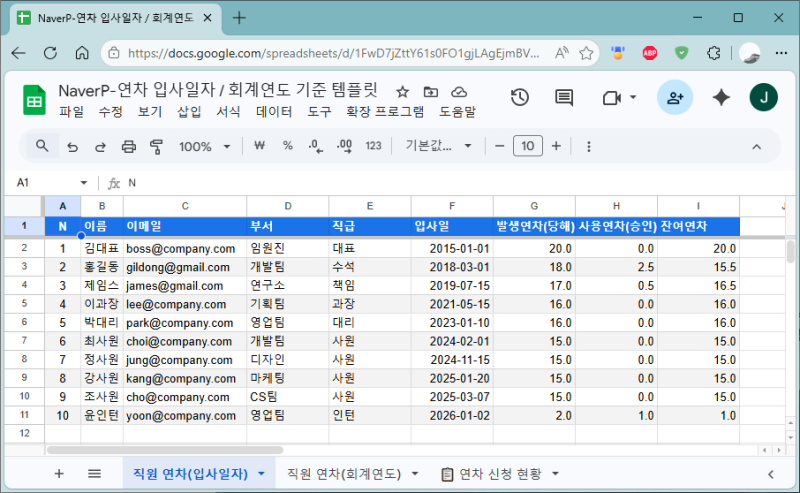Star the NaverP spreadsheet document
The image size is (800, 493).
click(403, 92)
